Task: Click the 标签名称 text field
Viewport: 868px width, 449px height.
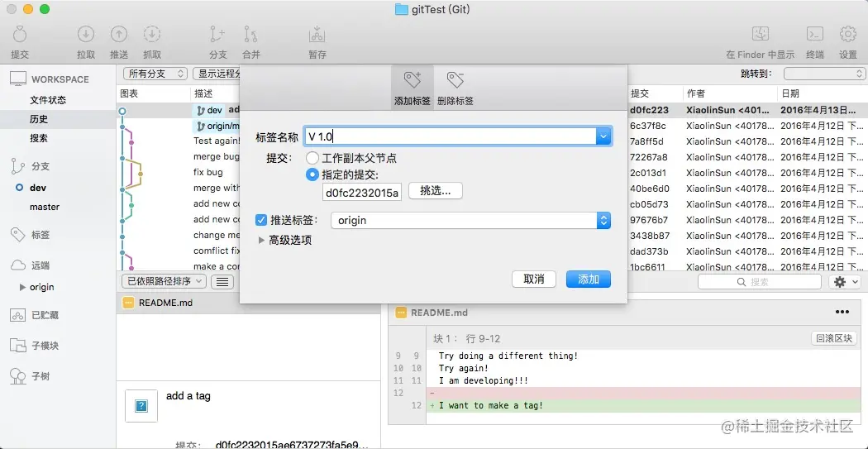Action: [x=450, y=136]
